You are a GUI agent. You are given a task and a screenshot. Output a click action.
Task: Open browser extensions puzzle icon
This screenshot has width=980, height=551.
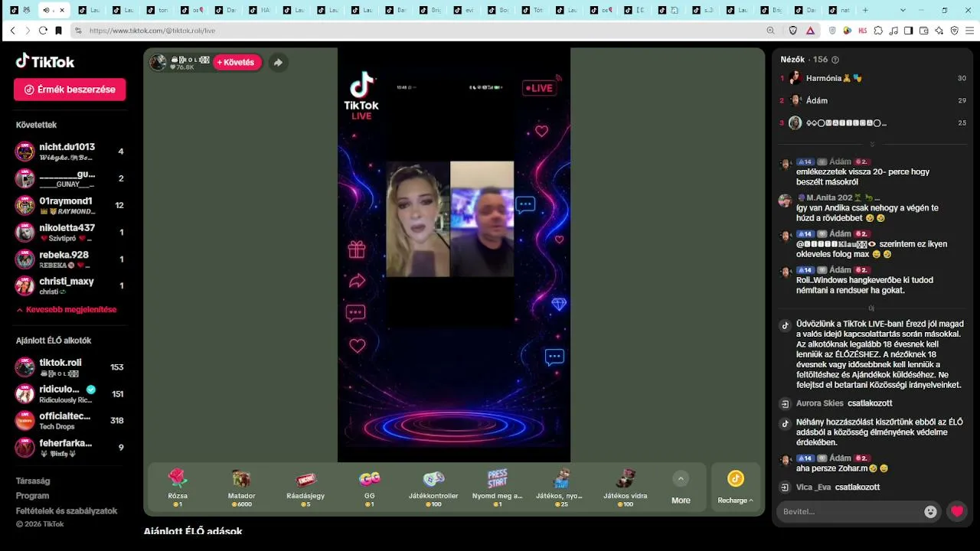pos(878,31)
